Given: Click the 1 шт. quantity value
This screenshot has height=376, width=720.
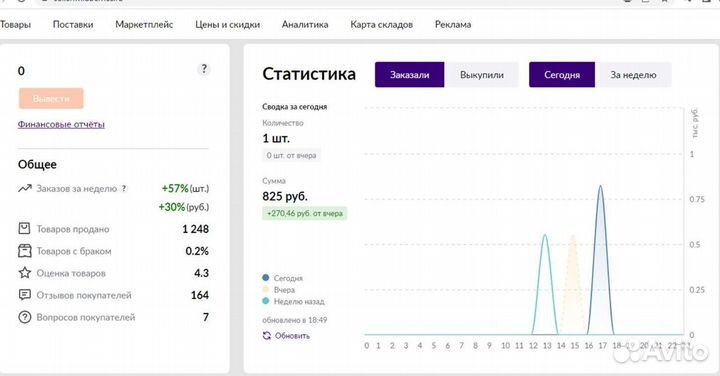Looking at the screenshot, I should (276, 138).
